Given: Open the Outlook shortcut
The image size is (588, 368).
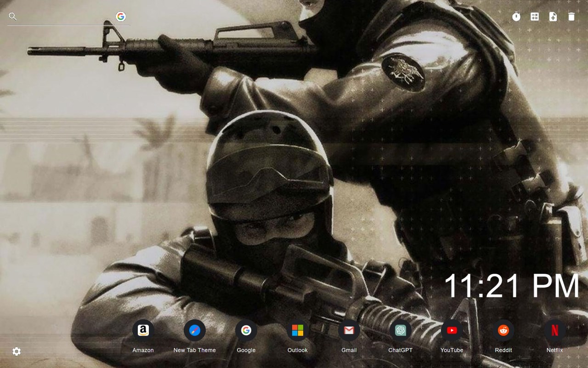Looking at the screenshot, I should click(298, 330).
